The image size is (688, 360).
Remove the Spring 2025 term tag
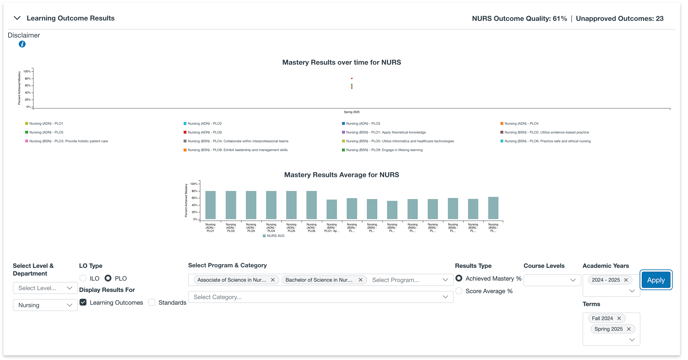(x=628, y=329)
